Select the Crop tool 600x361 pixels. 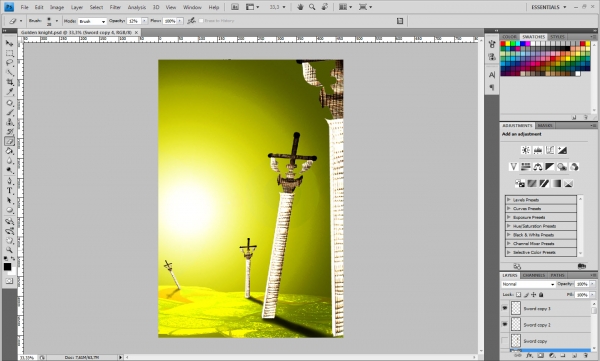[x=10, y=82]
